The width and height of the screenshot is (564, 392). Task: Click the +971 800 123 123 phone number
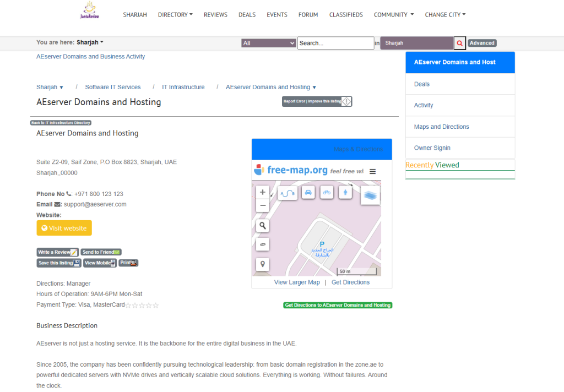coord(99,194)
